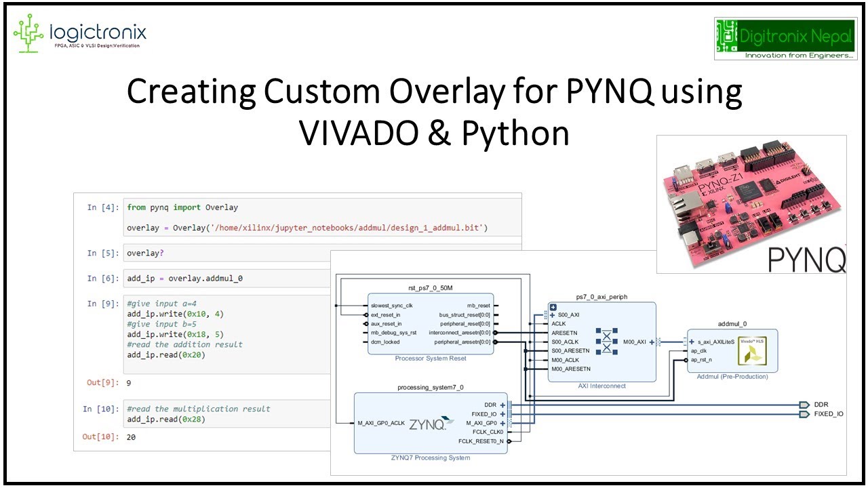Image resolution: width=868 pixels, height=488 pixels.
Task: Click the M_AXI_GP0_ACLK pin
Action: (381, 423)
